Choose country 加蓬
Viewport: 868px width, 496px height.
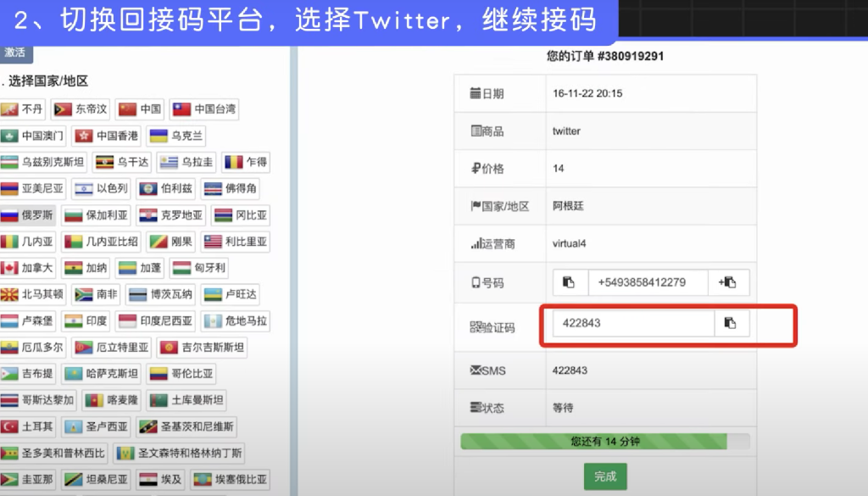click(x=140, y=268)
